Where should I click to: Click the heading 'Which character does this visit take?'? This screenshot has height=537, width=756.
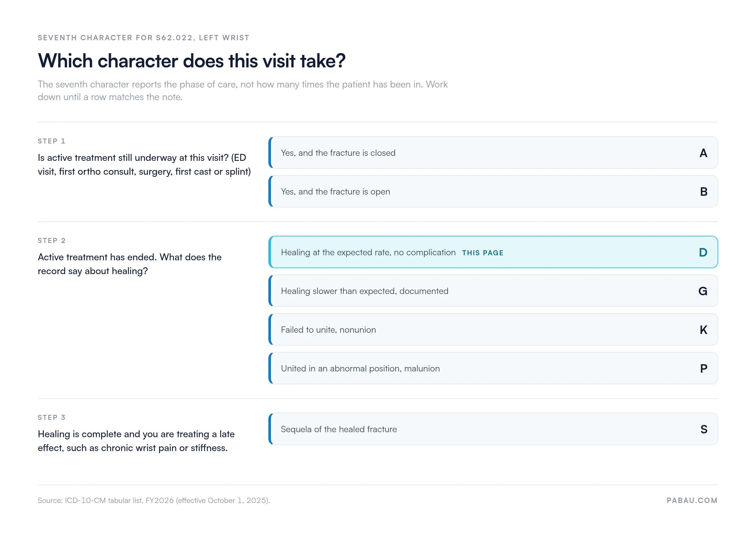pyautogui.click(x=192, y=61)
